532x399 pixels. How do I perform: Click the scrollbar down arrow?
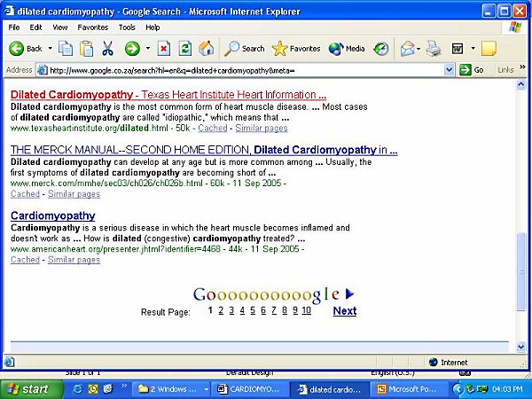tap(521, 347)
